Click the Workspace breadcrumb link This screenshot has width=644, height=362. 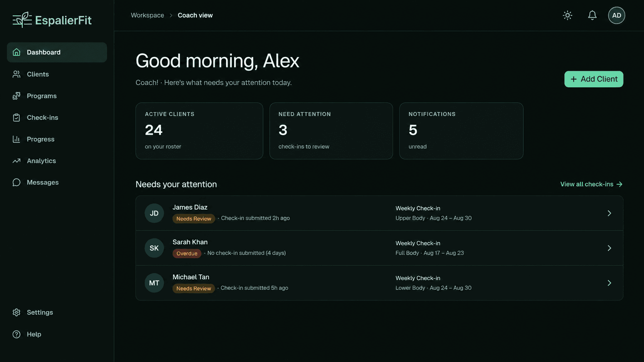coord(147,15)
